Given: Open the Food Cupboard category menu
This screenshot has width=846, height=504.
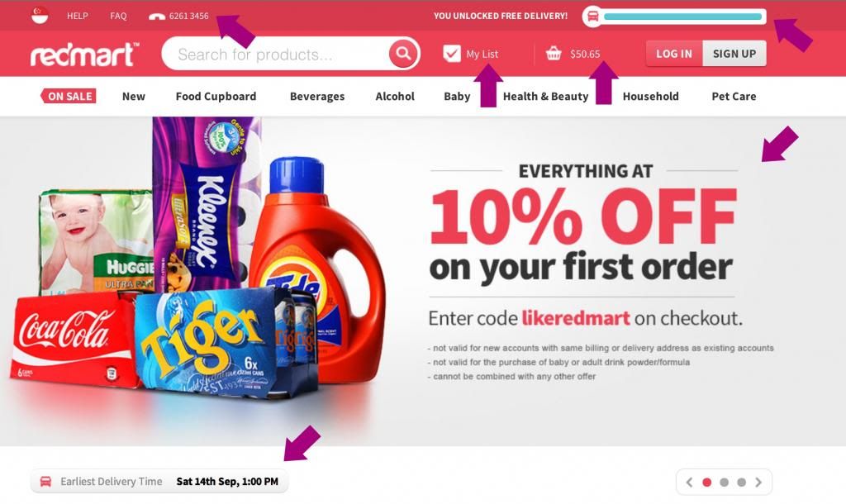Looking at the screenshot, I should (216, 96).
